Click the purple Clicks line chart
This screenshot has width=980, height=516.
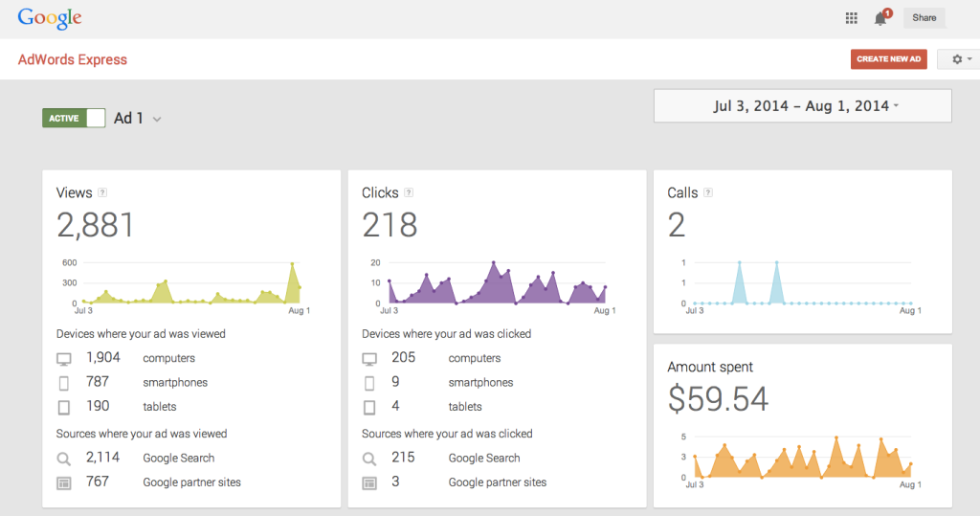coord(497,283)
